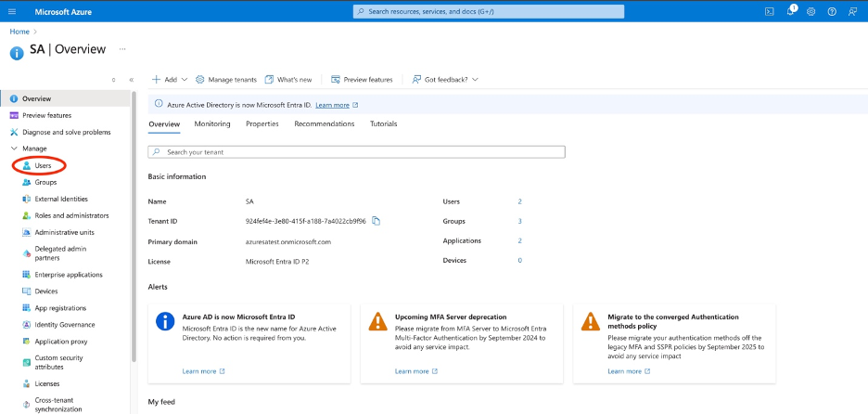868x414 pixels.
Task: Click the Administrative units icon
Action: pyautogui.click(x=26, y=232)
